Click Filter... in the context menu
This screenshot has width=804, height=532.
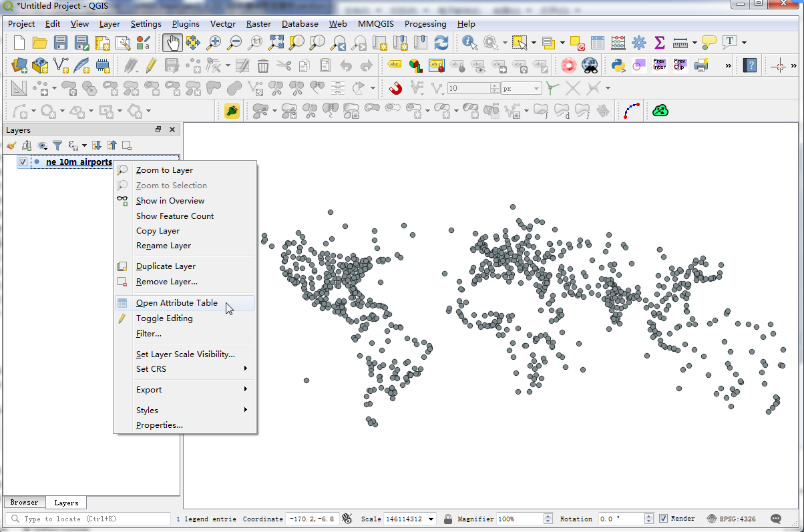(185, 334)
